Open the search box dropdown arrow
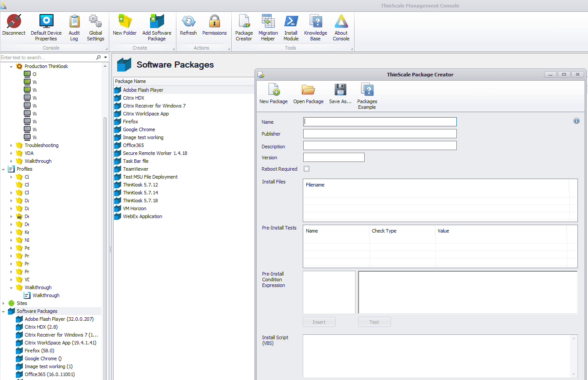This screenshot has width=588, height=380. 105,57
